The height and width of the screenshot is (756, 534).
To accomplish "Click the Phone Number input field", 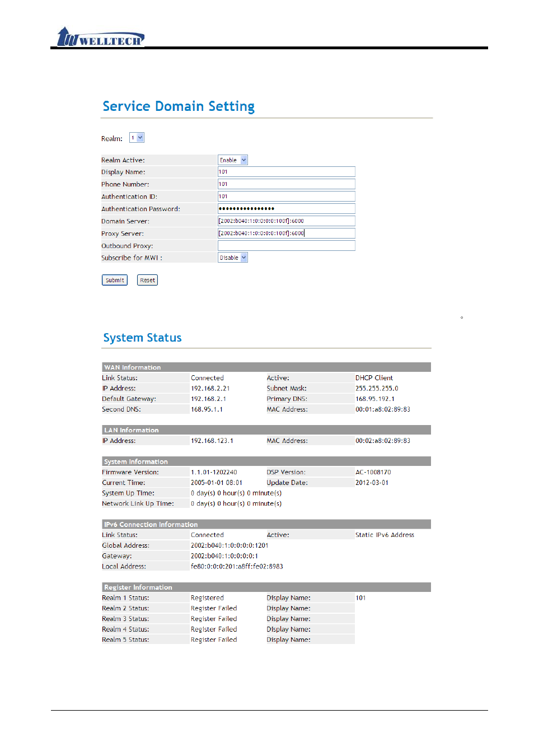I will pos(287,184).
